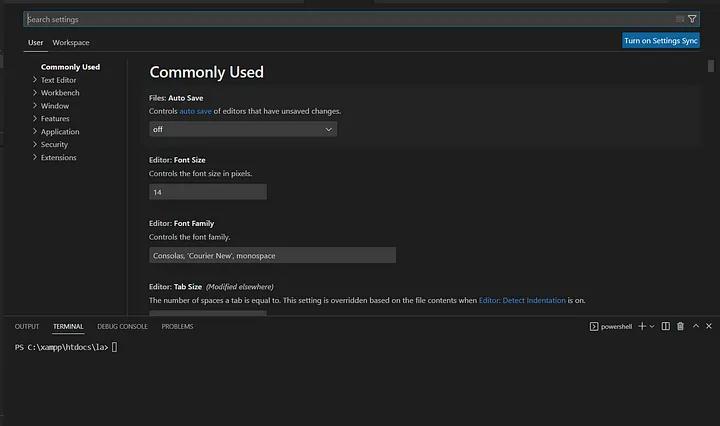Click the terminal prompt PS C:\xampp\htdocs\la>
Screen dimensions: 720x426
(62, 347)
